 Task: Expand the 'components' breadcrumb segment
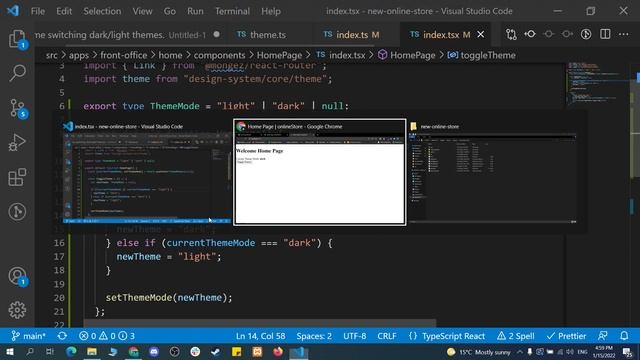pos(219,55)
